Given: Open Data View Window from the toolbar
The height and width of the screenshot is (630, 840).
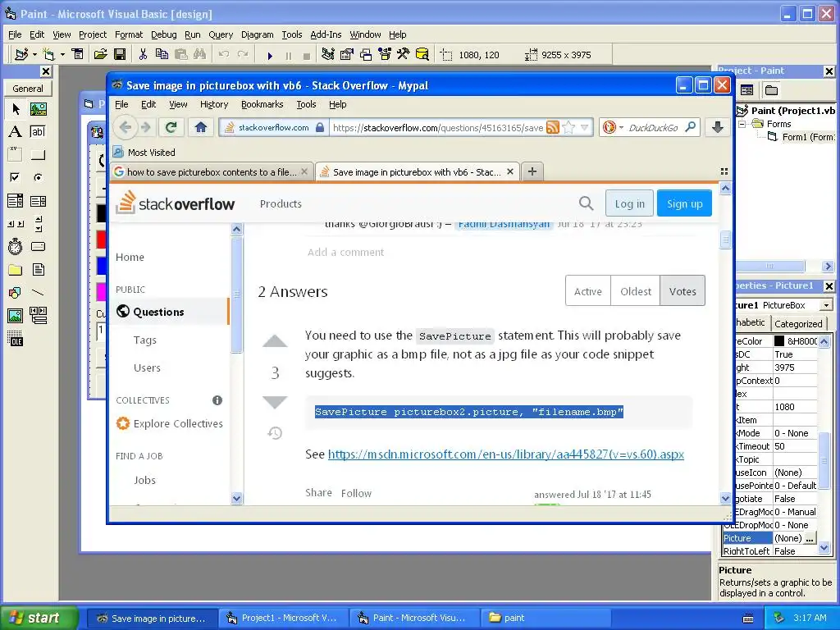Looking at the screenshot, I should (422, 54).
